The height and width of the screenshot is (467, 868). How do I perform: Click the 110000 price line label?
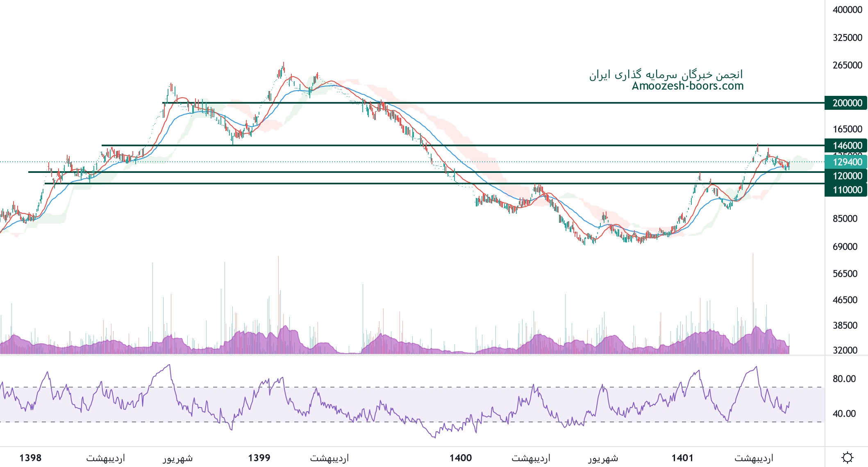[847, 190]
